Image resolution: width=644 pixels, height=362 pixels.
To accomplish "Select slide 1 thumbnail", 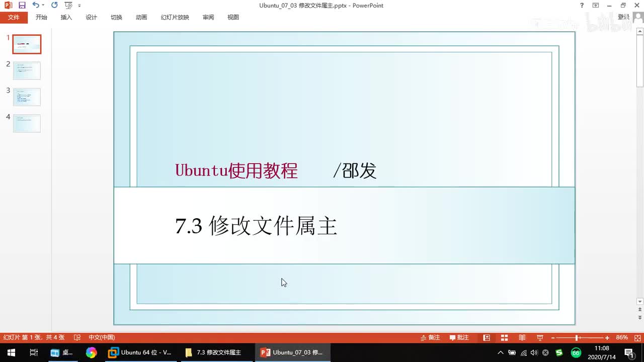I will click(27, 44).
